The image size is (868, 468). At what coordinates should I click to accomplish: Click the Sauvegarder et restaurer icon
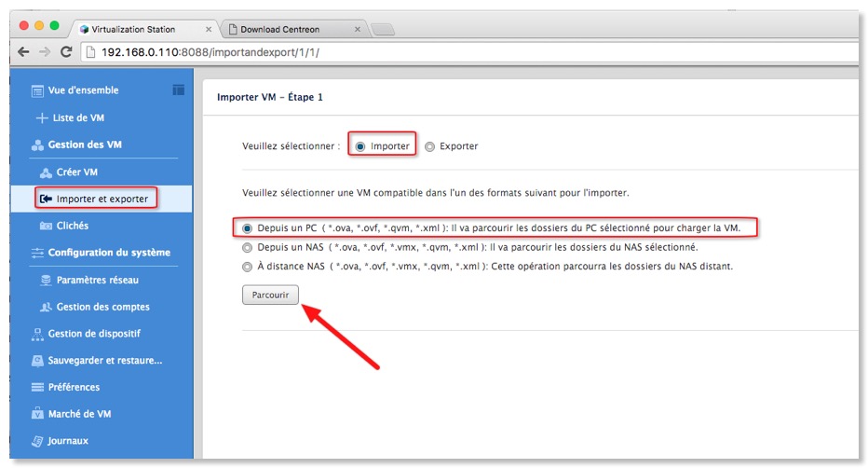click(x=37, y=361)
